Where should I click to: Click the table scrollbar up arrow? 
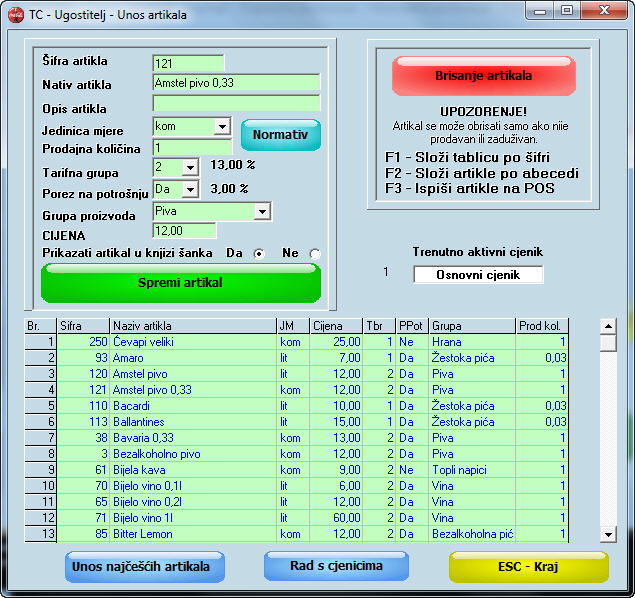607,326
